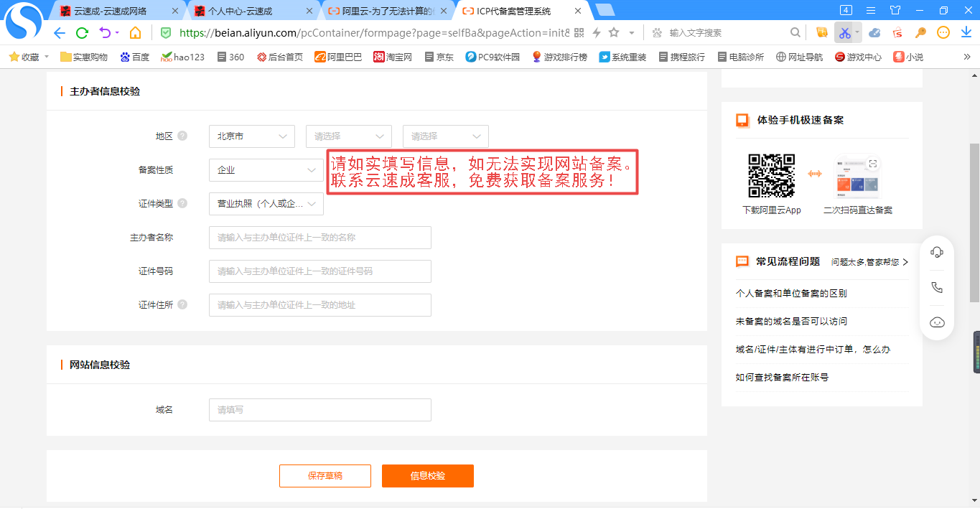Click the screenshot scissors tool icon
Image resolution: width=980 pixels, height=509 pixels.
[844, 33]
